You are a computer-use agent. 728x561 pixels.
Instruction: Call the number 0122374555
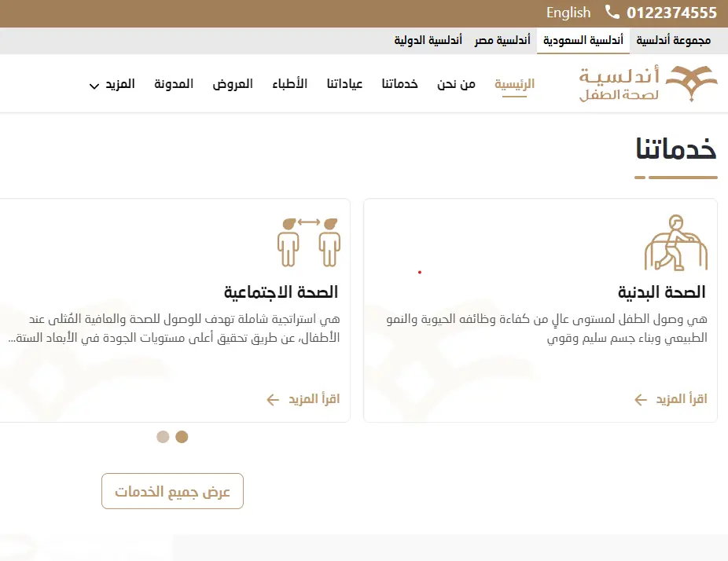tap(671, 13)
